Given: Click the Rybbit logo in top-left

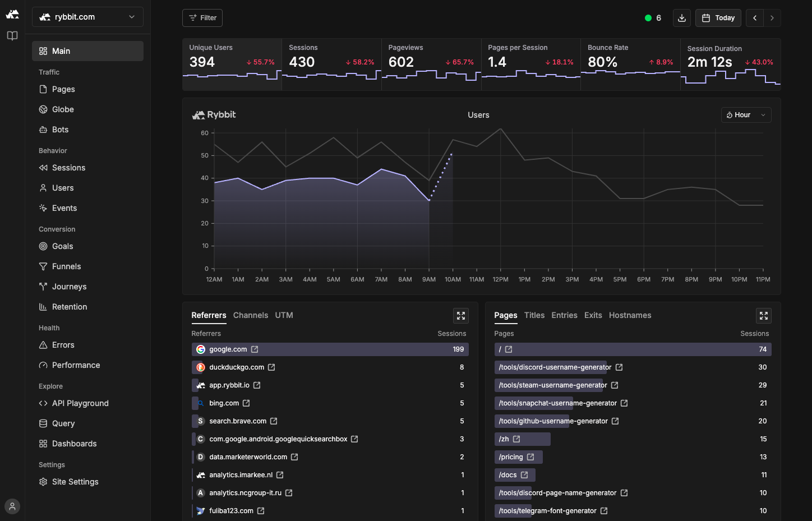Looking at the screenshot, I should point(12,15).
